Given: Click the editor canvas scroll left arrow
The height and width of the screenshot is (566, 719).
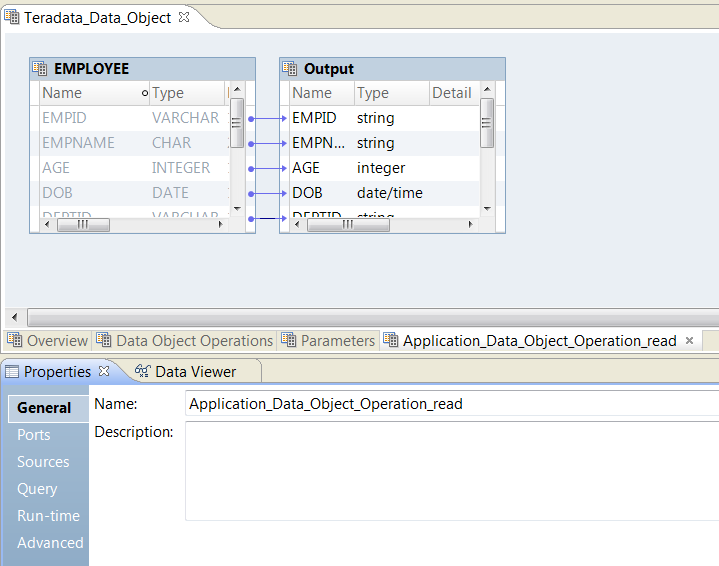Looking at the screenshot, I should (x=15, y=317).
